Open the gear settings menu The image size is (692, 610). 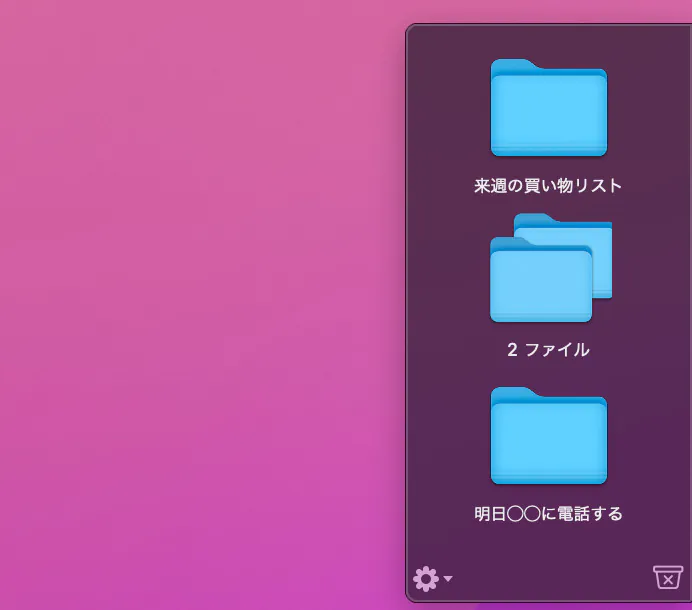426,579
